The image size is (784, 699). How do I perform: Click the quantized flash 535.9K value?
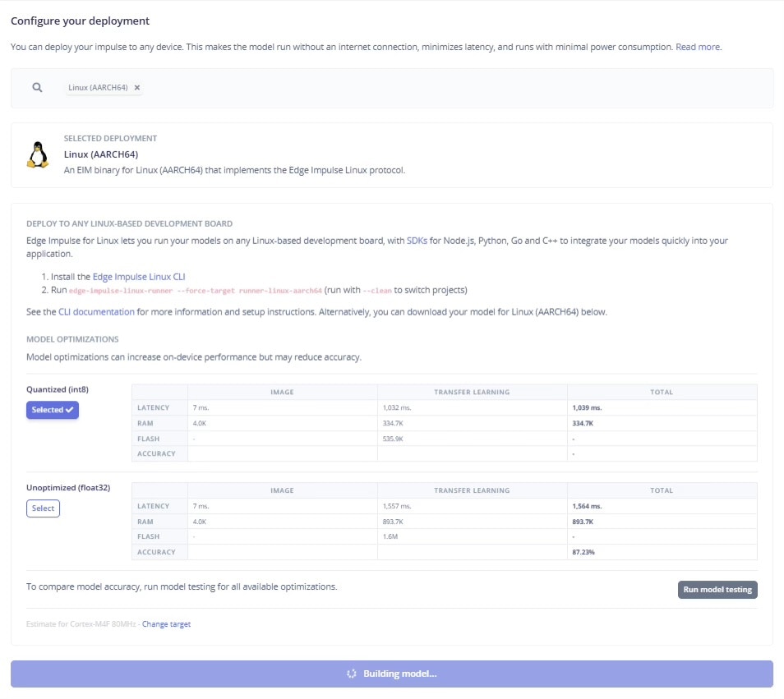[x=393, y=439]
